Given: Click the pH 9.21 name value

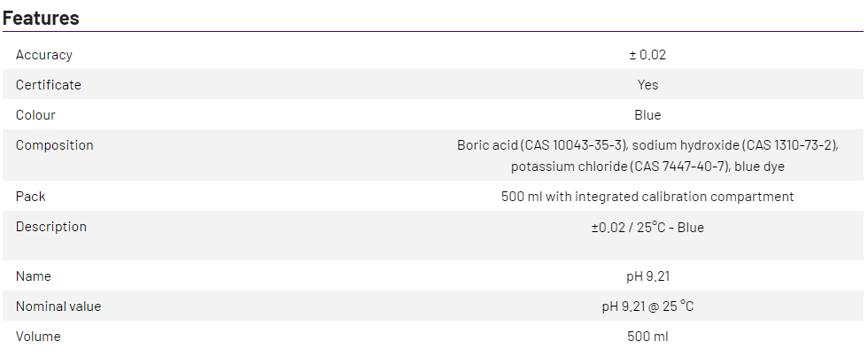Looking at the screenshot, I should [x=647, y=276].
